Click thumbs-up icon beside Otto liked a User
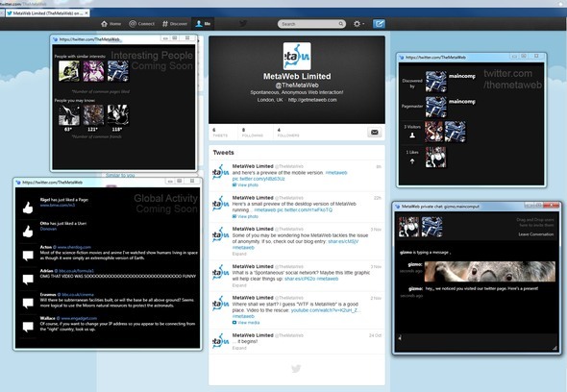This screenshot has height=392, width=567. point(28,232)
